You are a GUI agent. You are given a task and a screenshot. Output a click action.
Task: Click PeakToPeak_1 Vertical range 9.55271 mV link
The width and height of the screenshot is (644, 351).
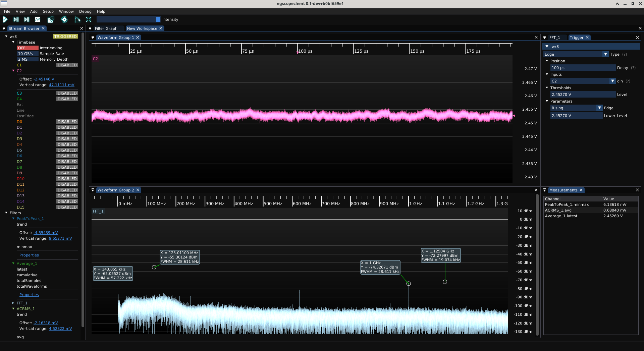60,238
